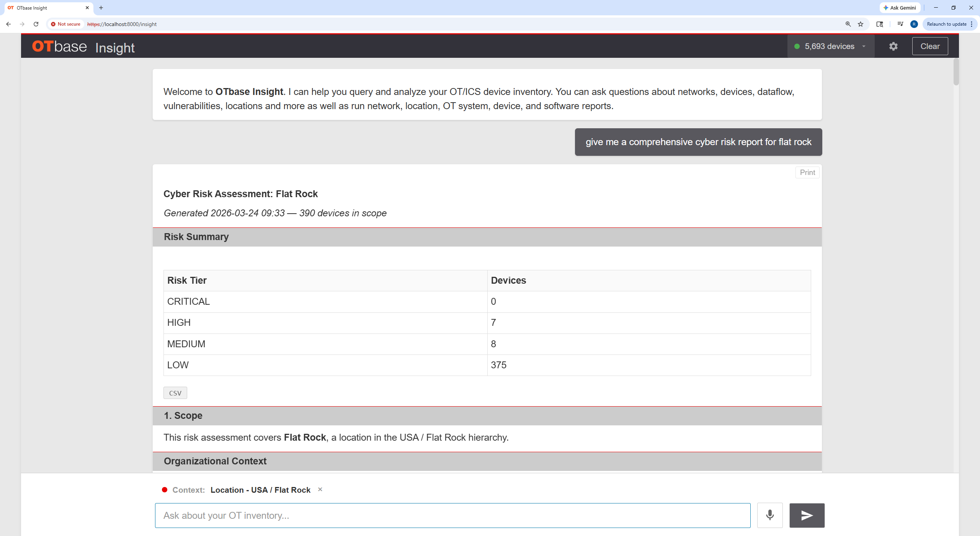This screenshot has width=980, height=536.
Task: Open the Chrome profile avatar
Action: coord(914,24)
